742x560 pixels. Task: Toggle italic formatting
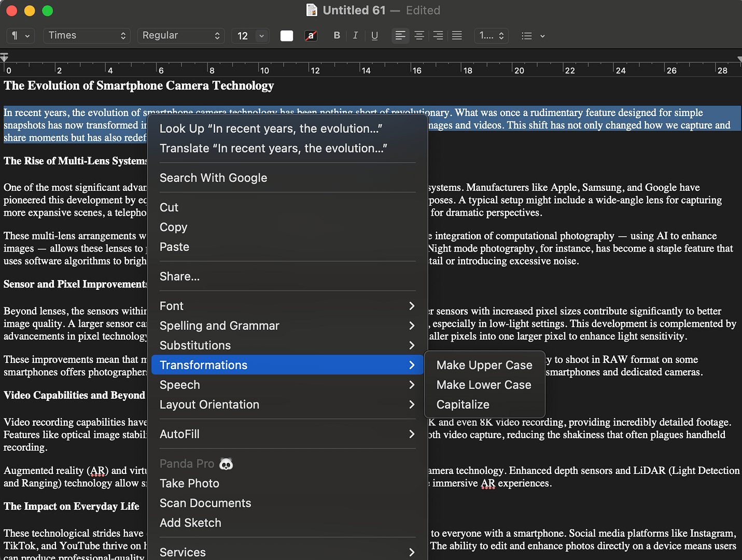355,36
